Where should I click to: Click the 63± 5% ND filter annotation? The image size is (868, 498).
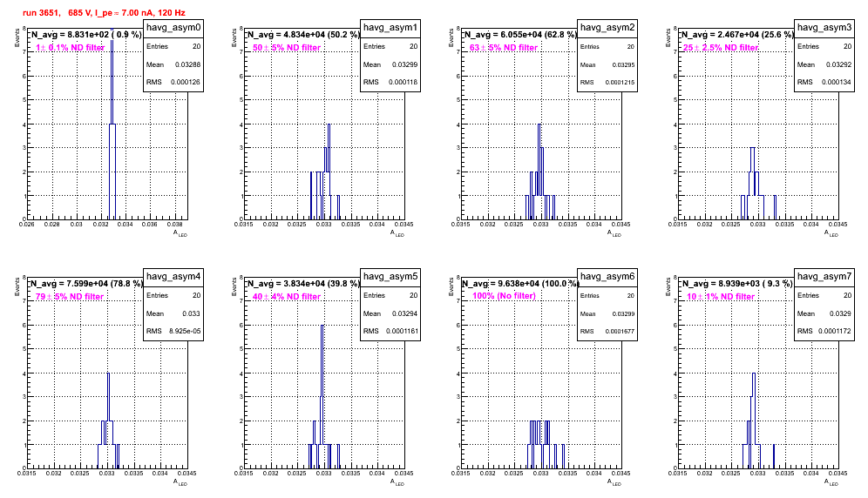pos(504,48)
